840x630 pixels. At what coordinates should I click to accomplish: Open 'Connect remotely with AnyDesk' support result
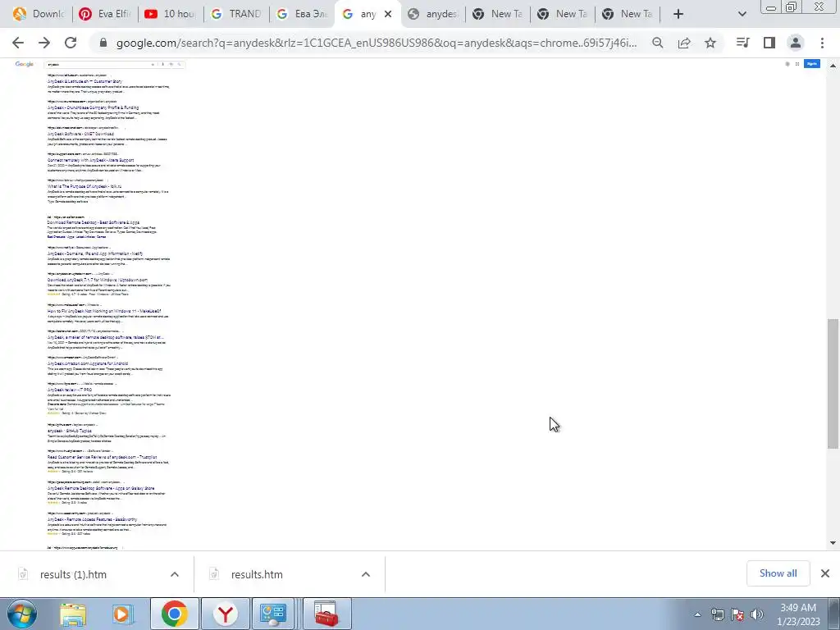click(90, 160)
